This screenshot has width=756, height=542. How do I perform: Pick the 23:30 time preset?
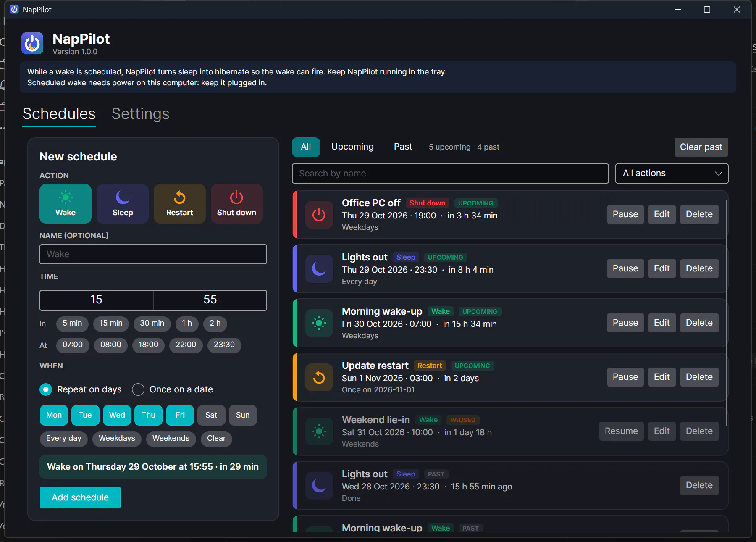click(224, 345)
